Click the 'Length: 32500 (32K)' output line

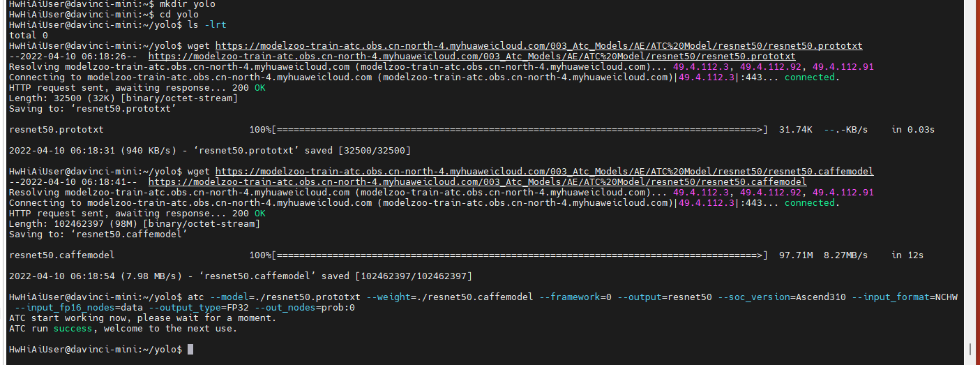point(123,98)
